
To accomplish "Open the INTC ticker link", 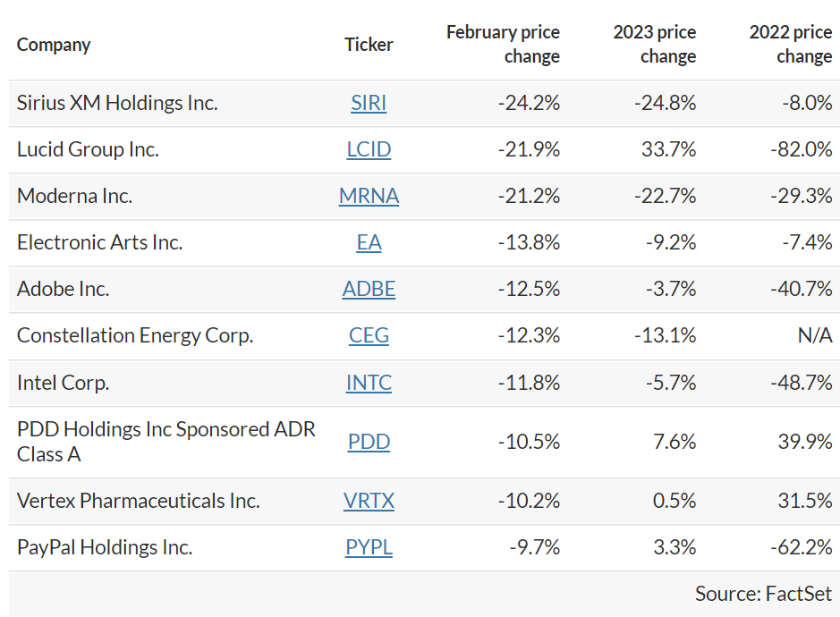I will point(369,383).
